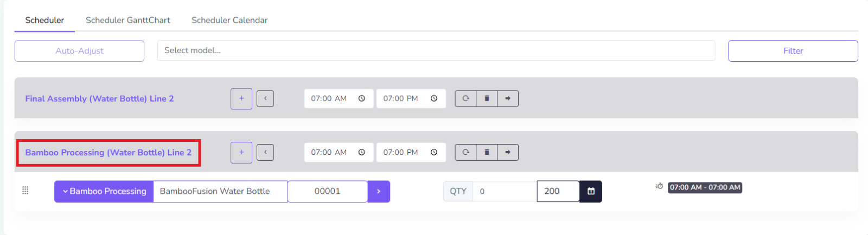Open the Scheduler Calendar tab
This screenshot has width=868, height=235.
click(229, 20)
